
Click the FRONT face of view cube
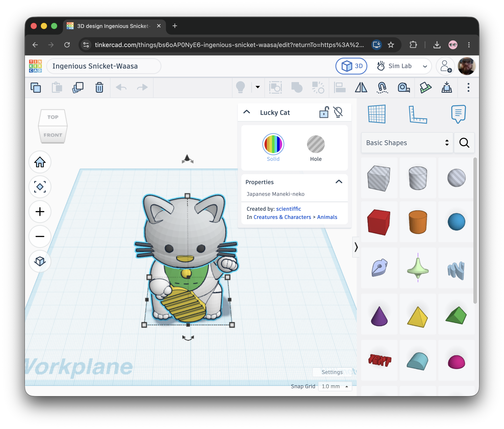coord(53,135)
